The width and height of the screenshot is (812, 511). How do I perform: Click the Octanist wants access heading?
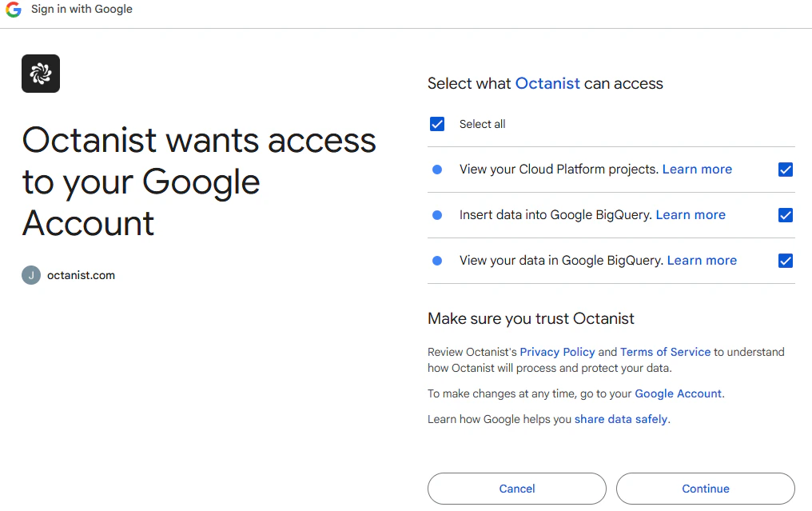click(x=199, y=182)
